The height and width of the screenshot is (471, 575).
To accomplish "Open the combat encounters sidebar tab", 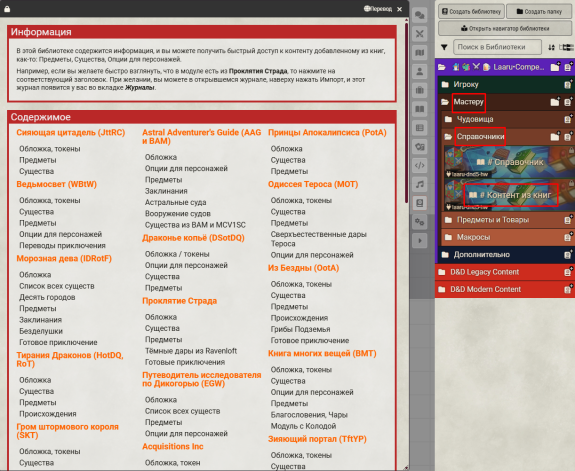I will (420, 34).
